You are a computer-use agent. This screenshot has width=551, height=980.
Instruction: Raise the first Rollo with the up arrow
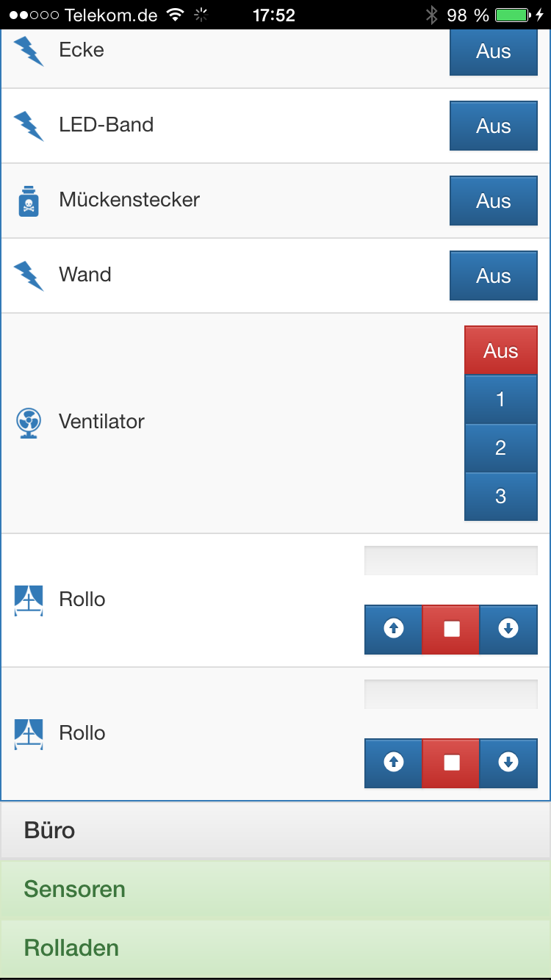[x=394, y=629]
